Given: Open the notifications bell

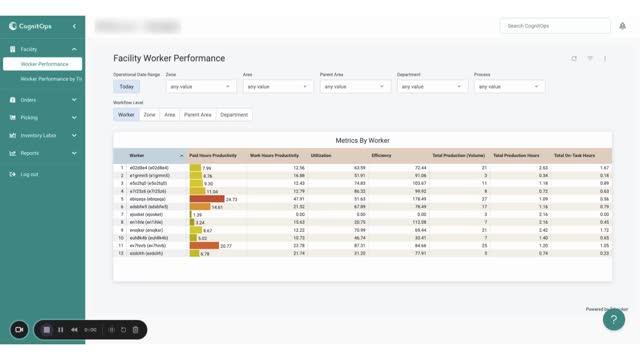Looking at the screenshot, I should pos(622,26).
